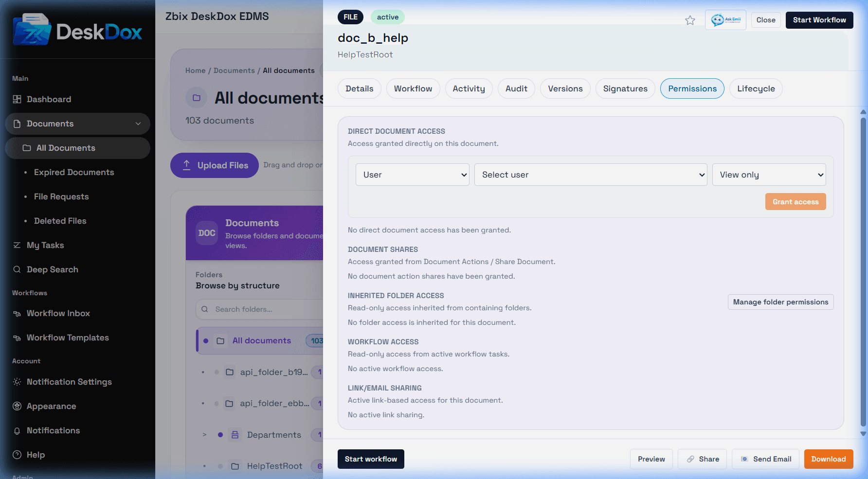
Task: Click the active status badge
Action: (x=388, y=17)
